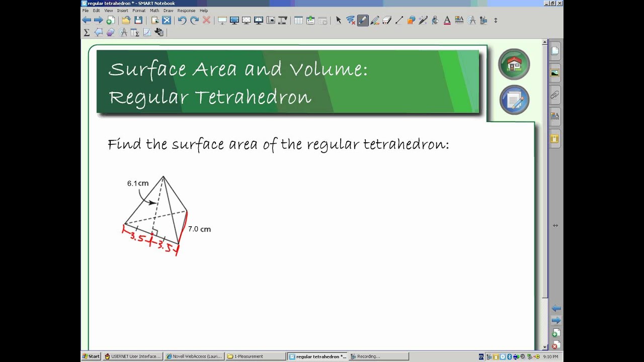Delete selected object with red X

(206, 20)
